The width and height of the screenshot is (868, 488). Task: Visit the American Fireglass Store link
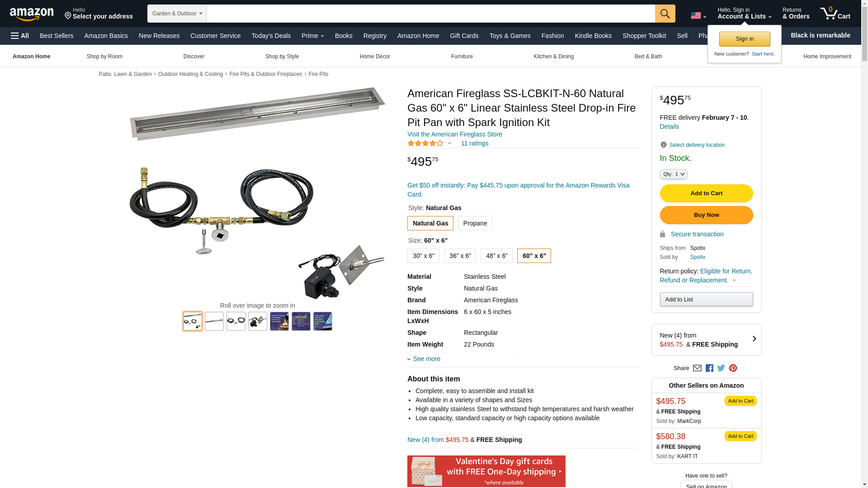(x=454, y=134)
